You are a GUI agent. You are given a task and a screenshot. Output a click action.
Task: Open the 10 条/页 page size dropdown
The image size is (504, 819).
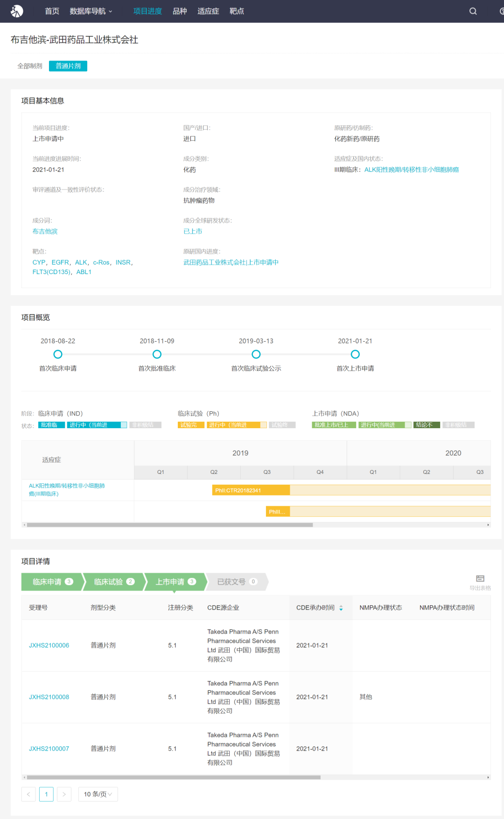[98, 794]
